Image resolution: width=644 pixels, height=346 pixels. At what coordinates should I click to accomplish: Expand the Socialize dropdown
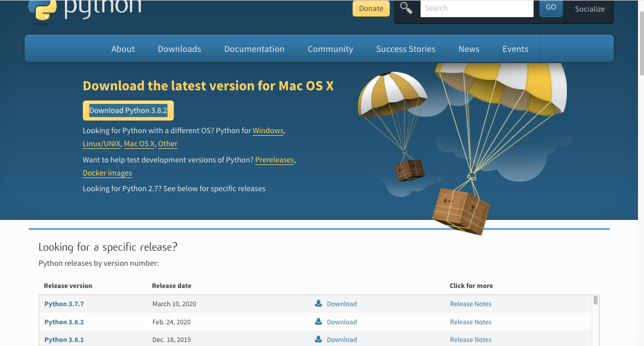[x=590, y=9]
